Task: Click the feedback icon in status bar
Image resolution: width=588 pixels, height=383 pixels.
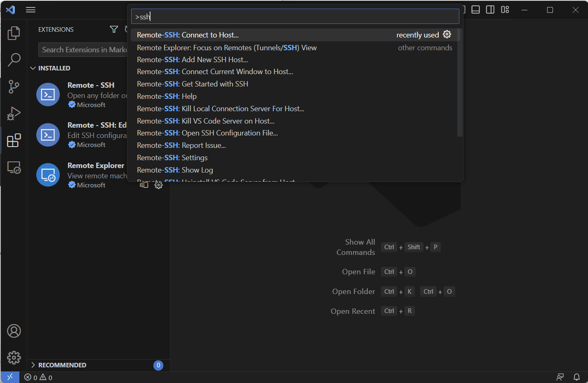Action: click(x=560, y=377)
